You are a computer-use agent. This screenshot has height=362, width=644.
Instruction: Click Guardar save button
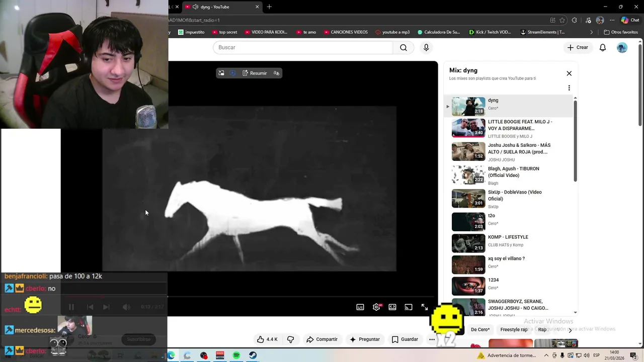[x=405, y=339]
